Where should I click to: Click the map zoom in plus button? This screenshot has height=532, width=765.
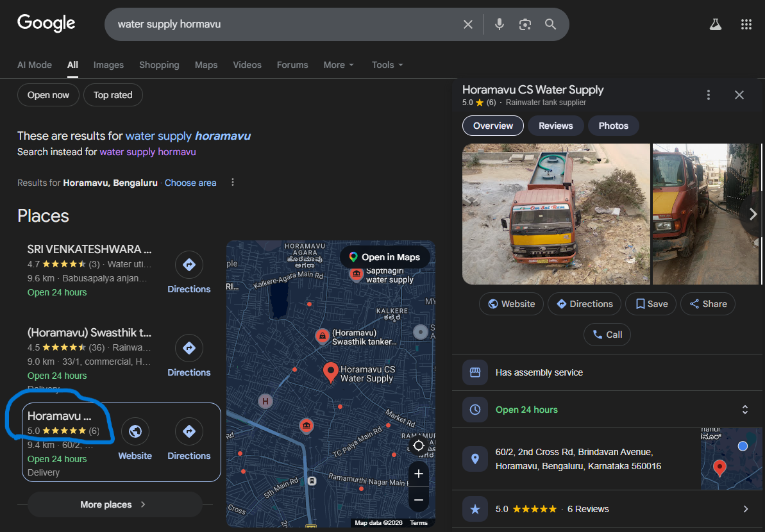click(x=419, y=474)
